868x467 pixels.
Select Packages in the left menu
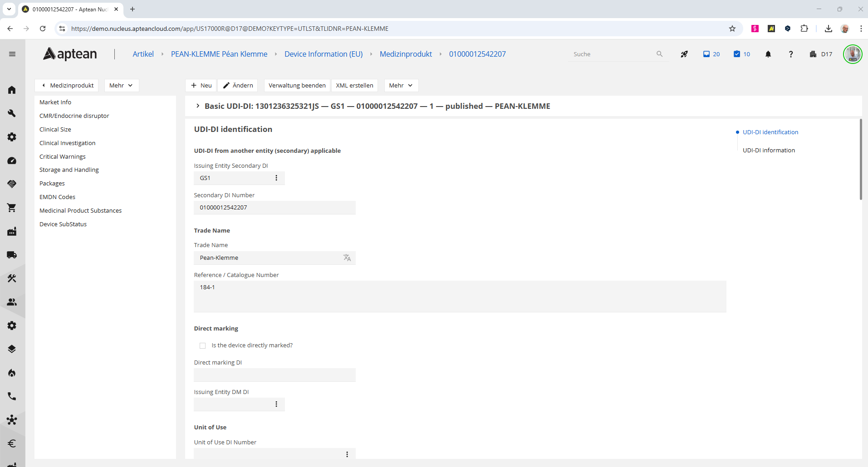(52, 183)
